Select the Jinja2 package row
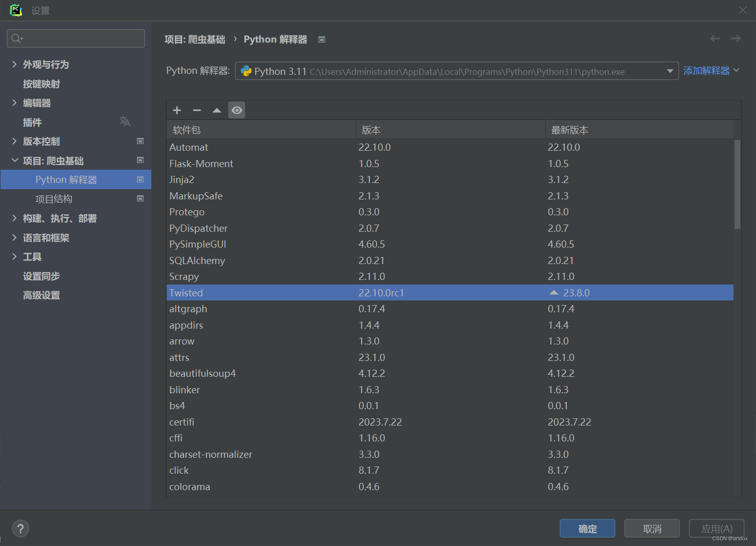The image size is (756, 546). coord(450,179)
